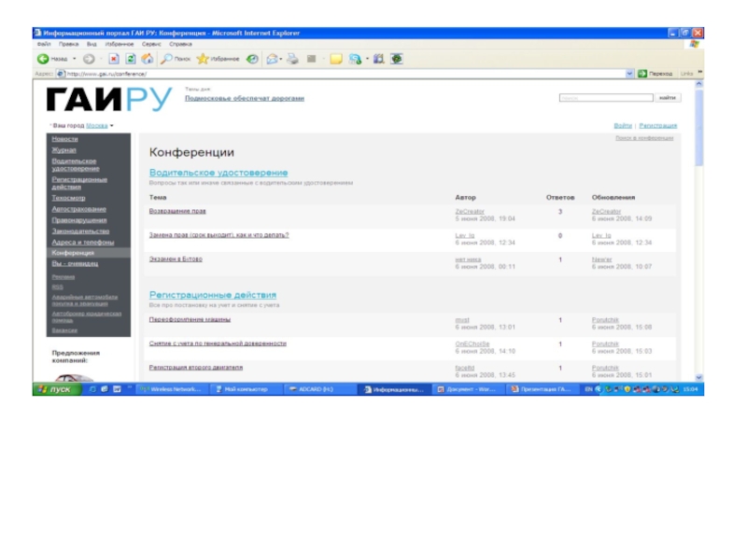Open the city selector arrow next to Москва
747x560 pixels.
[x=112, y=126]
